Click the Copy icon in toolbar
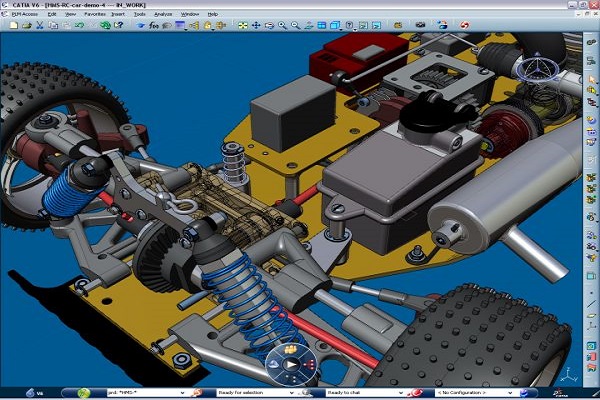 coord(53,25)
